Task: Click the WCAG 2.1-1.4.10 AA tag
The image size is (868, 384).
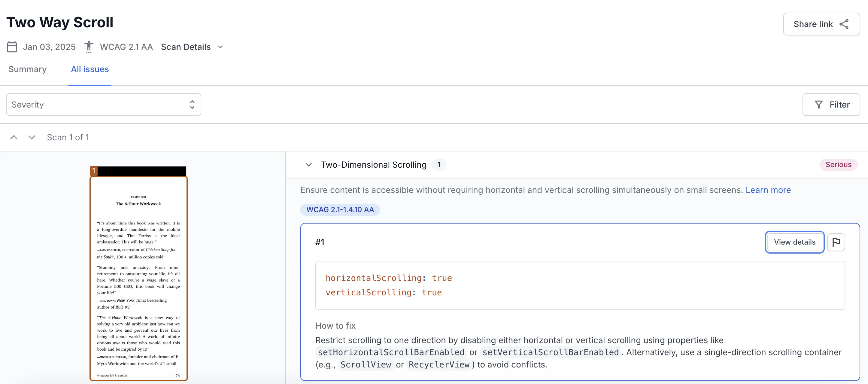Action: tap(340, 209)
